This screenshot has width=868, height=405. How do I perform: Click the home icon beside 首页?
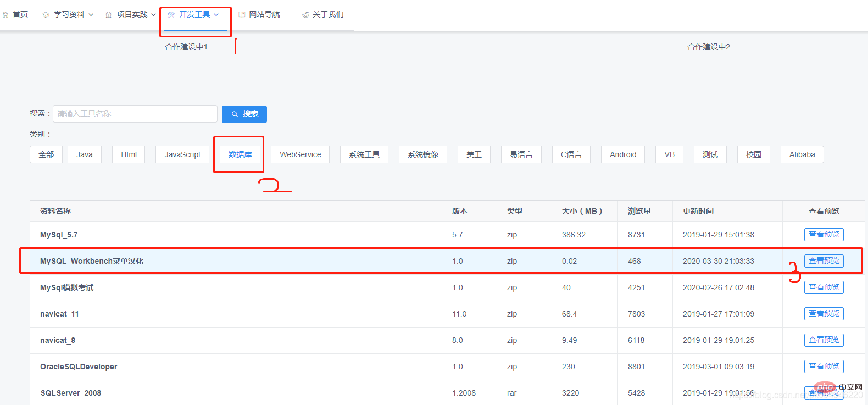point(5,15)
